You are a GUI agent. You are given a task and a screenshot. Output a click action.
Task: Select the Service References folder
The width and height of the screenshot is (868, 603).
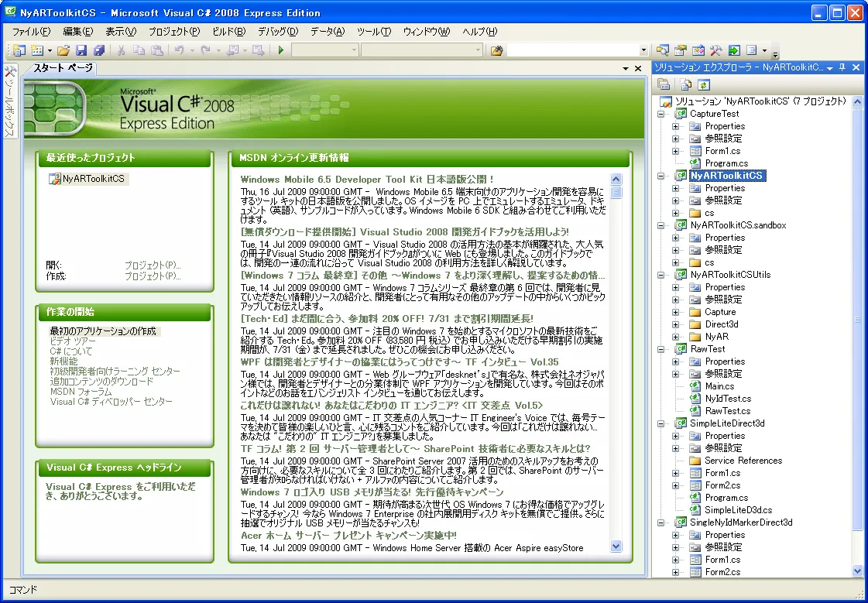[743, 461]
